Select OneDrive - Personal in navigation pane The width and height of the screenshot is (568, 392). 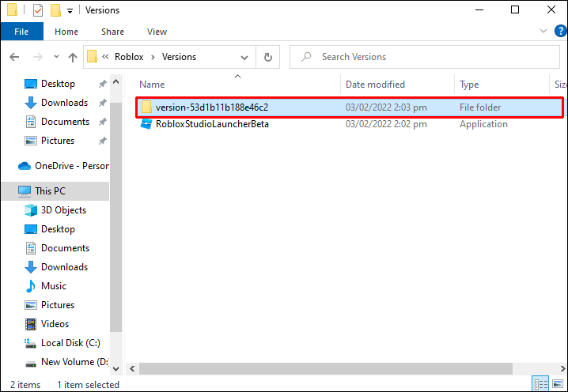[x=63, y=166]
